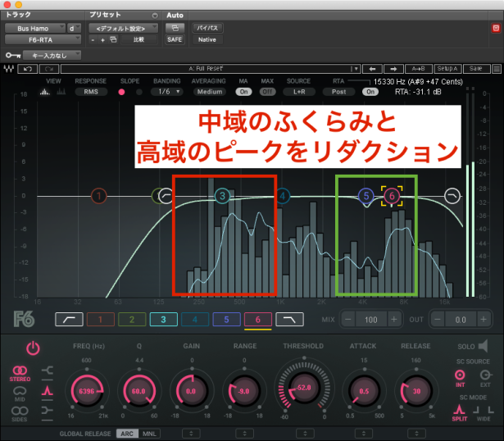Viewport: 504px width, 441px height.
Task: Select band 3 node on graph
Action: coord(222,196)
